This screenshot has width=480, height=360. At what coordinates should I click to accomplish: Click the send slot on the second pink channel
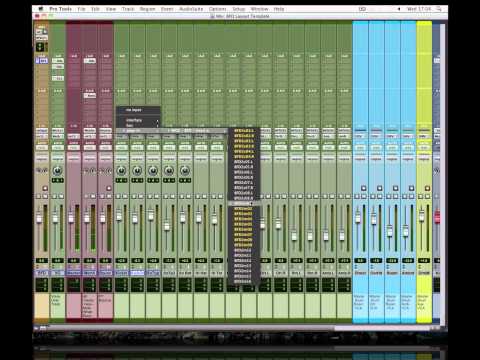tap(90, 96)
